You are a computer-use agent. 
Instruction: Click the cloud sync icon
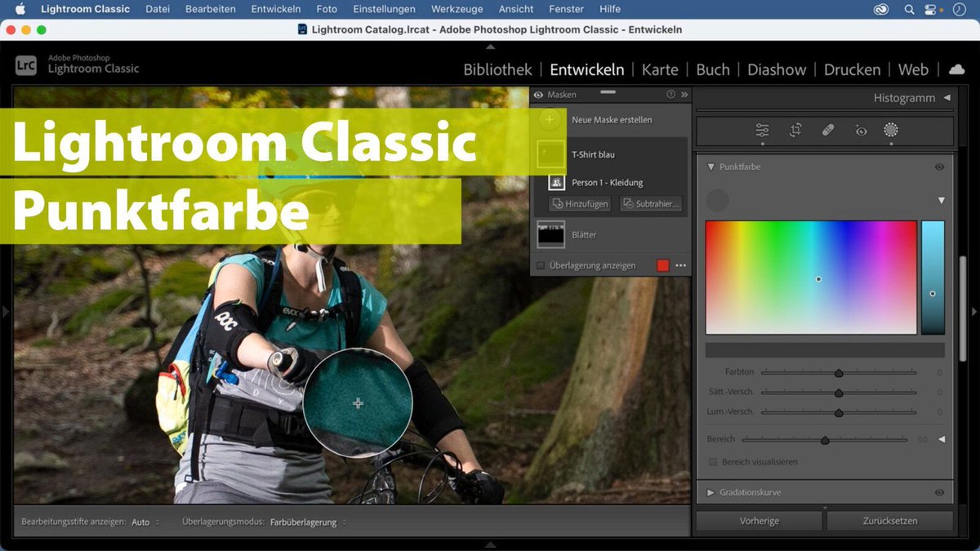point(956,69)
